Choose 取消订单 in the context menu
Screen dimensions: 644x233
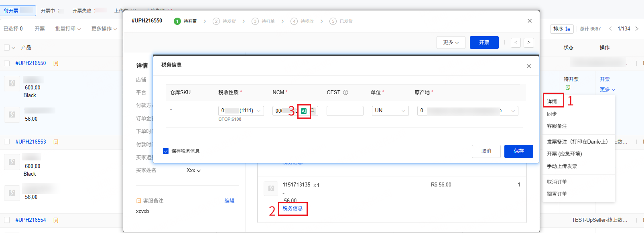pos(557,182)
